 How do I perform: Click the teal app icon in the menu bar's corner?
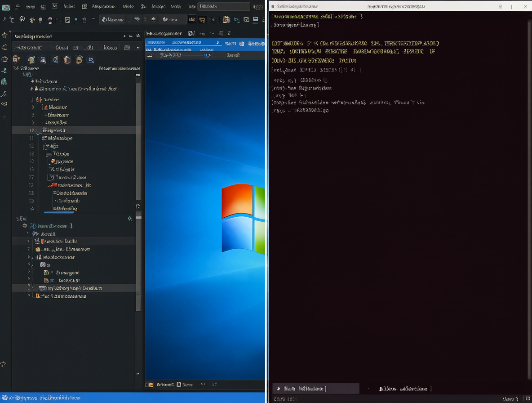(x=6, y=7)
